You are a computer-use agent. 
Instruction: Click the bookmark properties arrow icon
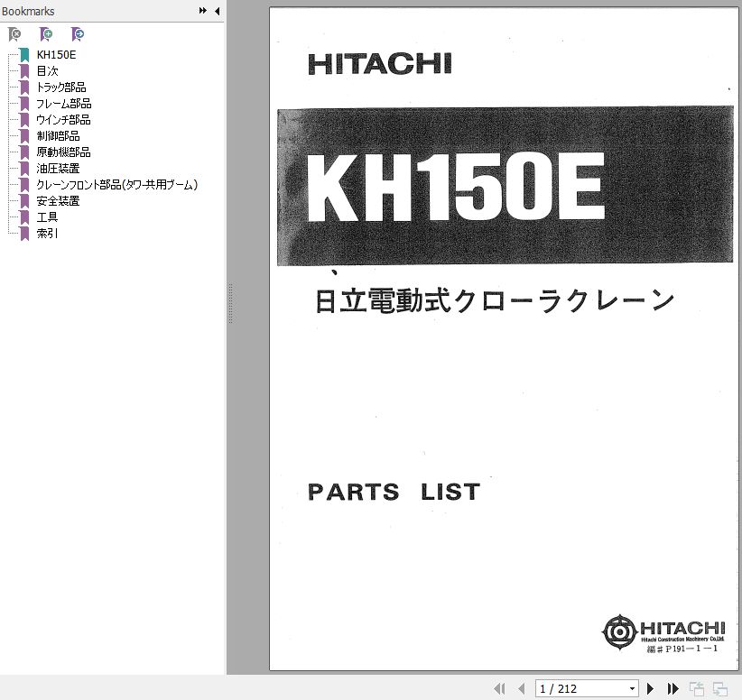78,34
